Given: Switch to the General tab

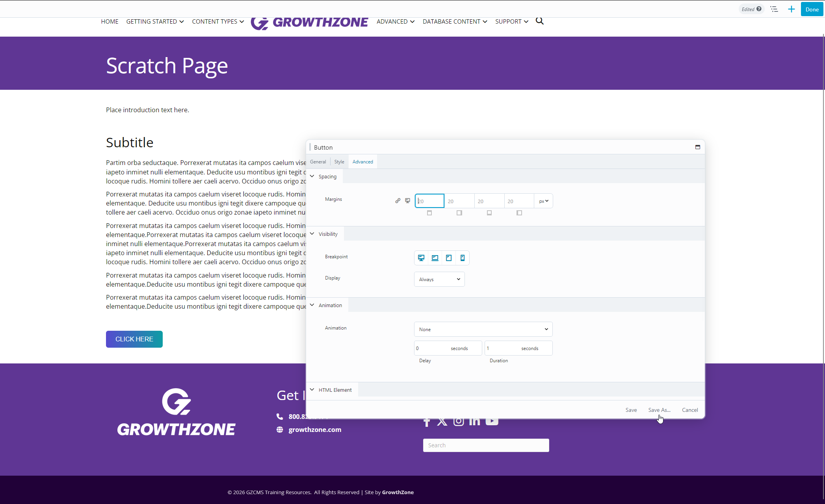Looking at the screenshot, I should click(318, 162).
